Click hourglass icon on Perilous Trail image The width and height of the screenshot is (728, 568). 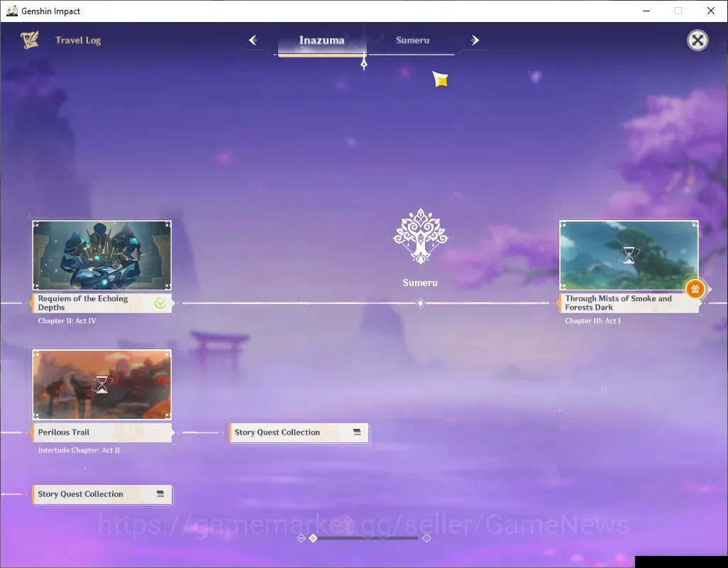coord(101,385)
